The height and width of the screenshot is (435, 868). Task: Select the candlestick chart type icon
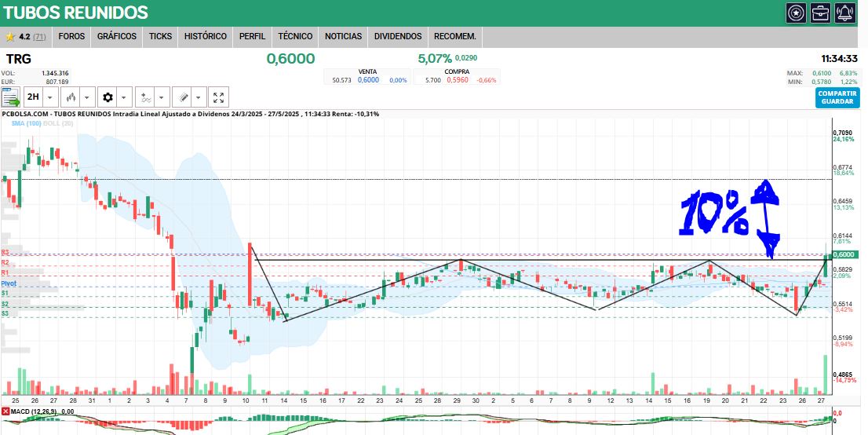tap(71, 97)
